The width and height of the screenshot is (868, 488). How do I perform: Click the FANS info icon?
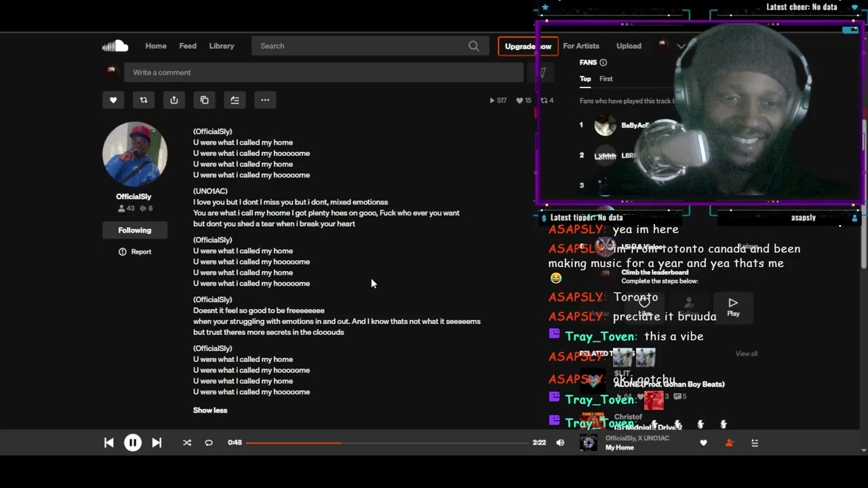[603, 62]
